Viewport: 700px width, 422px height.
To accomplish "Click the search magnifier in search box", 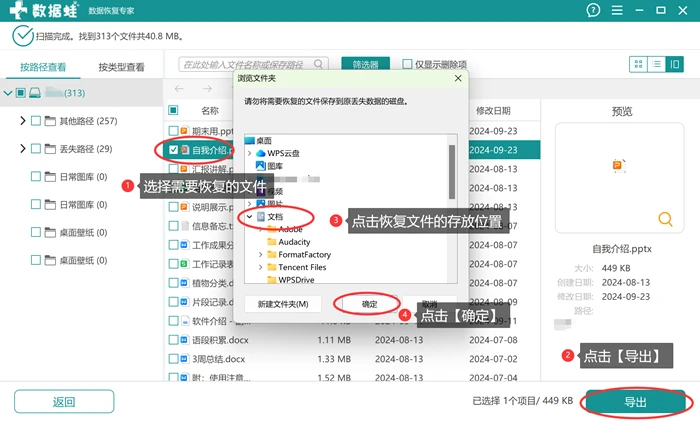I will coord(318,64).
